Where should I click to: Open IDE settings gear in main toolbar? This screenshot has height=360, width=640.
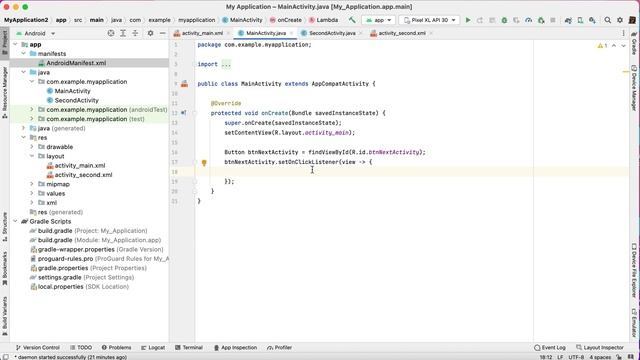(620, 20)
